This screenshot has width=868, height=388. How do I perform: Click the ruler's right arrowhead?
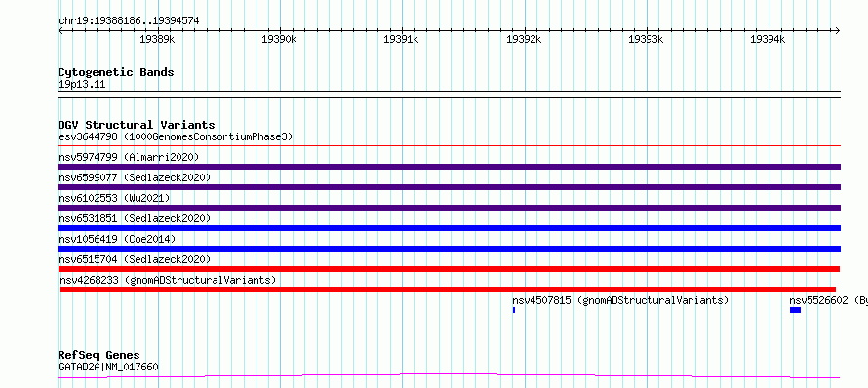click(838, 30)
